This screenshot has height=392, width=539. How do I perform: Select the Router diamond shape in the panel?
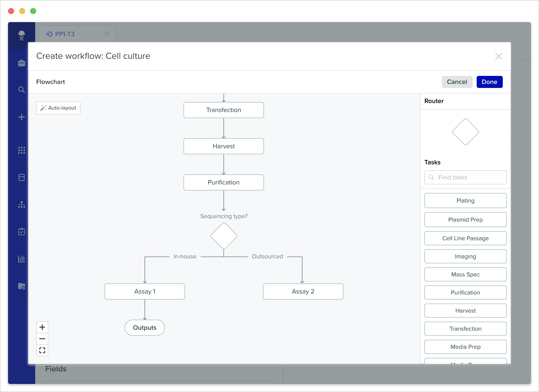[x=466, y=132]
